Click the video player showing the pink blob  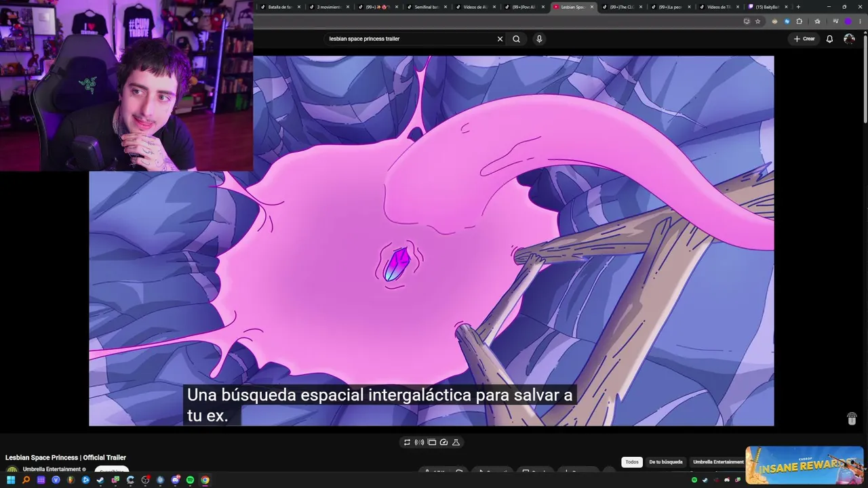click(x=431, y=241)
